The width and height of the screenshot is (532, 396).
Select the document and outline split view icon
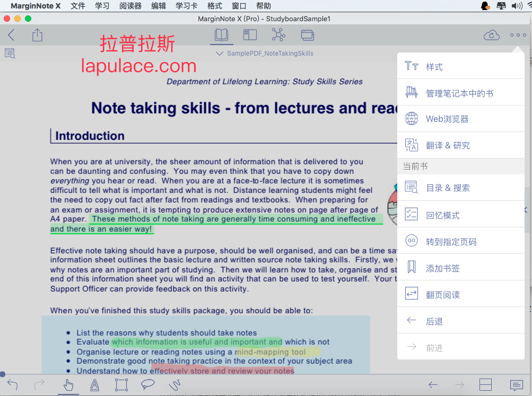click(x=250, y=35)
